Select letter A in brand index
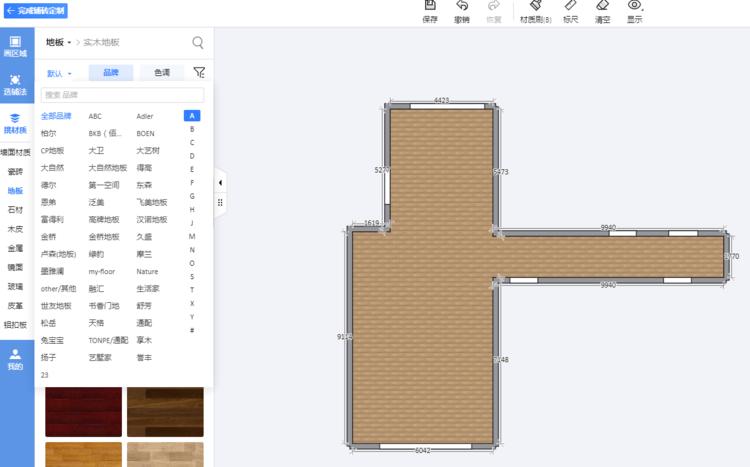Image resolution: width=750 pixels, height=467 pixels. coord(192,116)
